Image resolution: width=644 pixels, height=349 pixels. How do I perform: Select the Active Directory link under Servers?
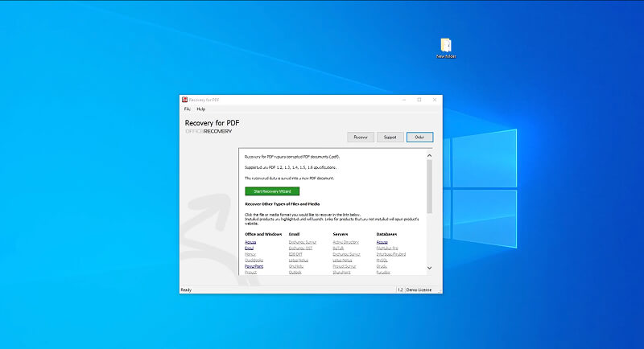(x=345, y=241)
